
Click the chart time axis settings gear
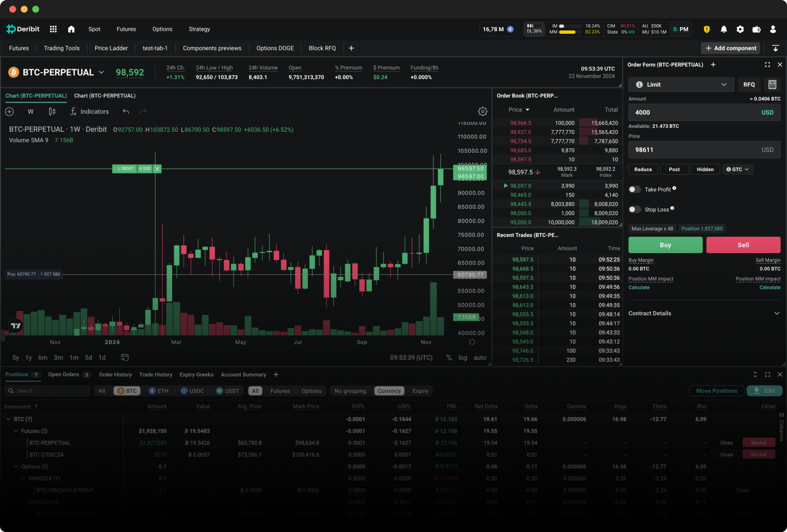point(472,342)
